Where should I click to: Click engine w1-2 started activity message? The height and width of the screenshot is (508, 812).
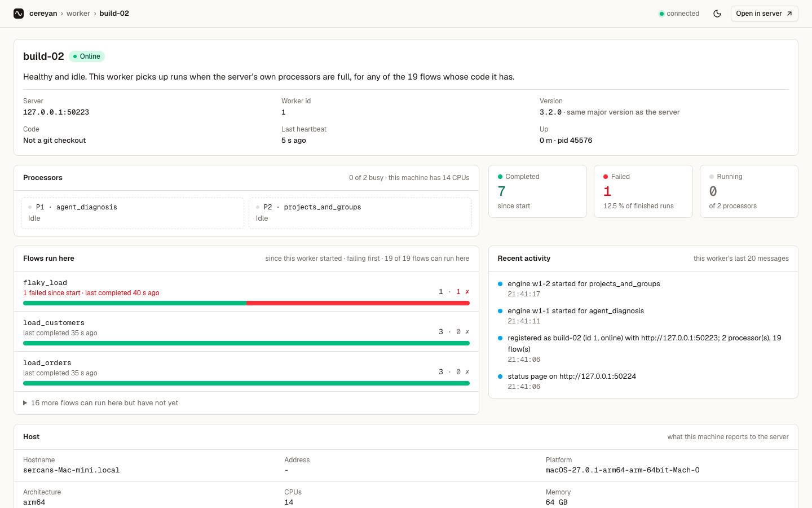pyautogui.click(x=584, y=284)
